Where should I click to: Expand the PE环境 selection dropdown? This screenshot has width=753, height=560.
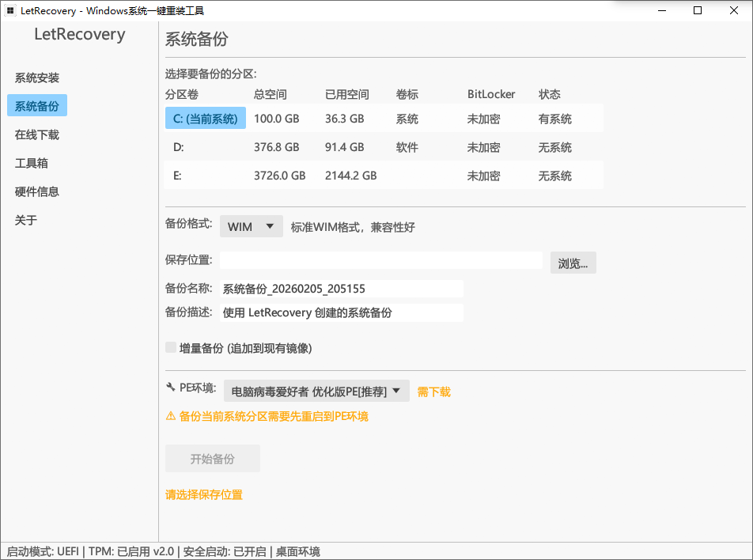point(317,390)
